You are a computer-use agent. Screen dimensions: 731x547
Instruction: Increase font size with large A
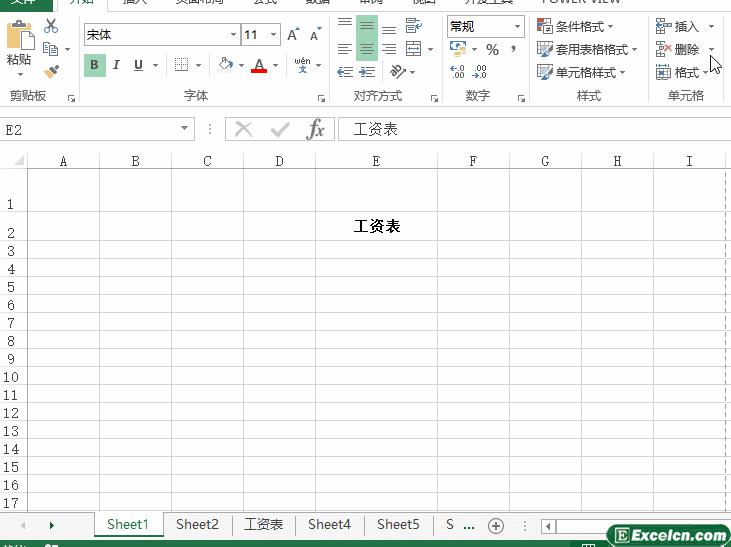point(293,35)
